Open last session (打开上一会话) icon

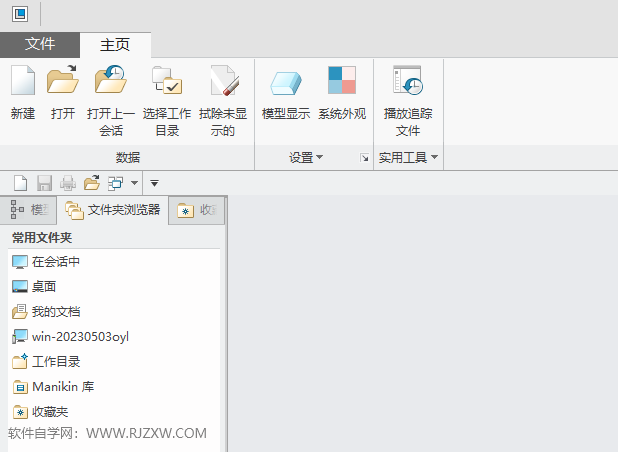(x=111, y=80)
